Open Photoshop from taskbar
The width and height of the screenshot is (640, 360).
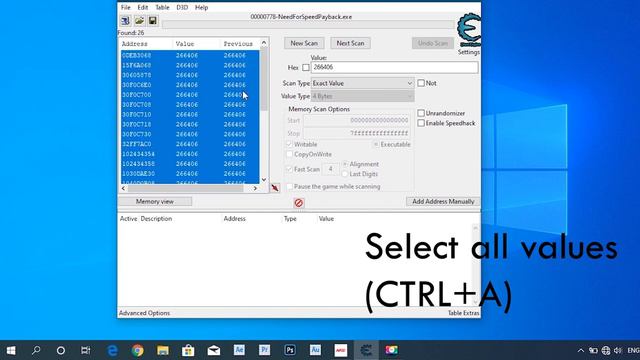pyautogui.click(x=290, y=350)
